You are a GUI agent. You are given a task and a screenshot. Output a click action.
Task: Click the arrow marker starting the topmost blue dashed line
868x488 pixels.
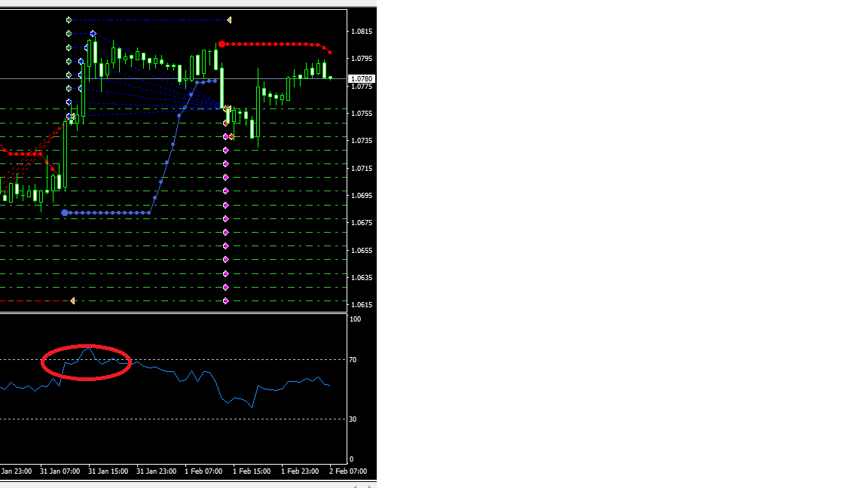click(69, 20)
